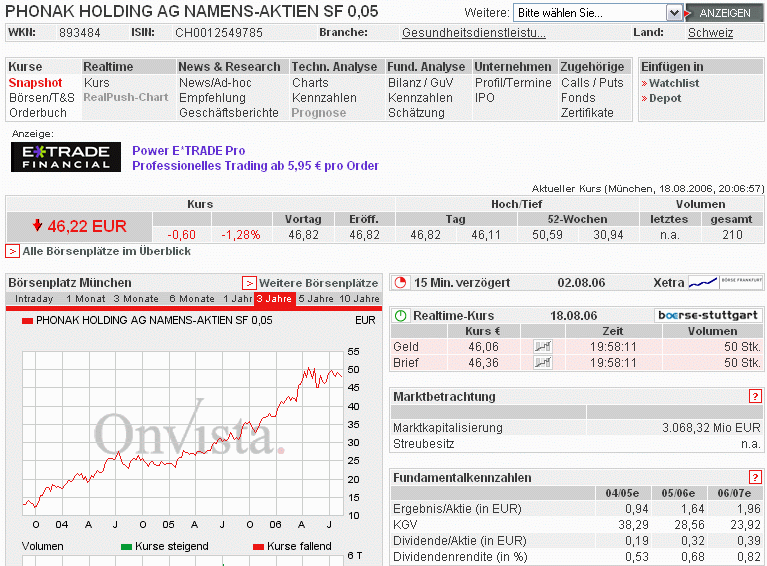The height and width of the screenshot is (566, 767).
Task: Select the 3 Jahre chart tab
Action: pos(274,299)
